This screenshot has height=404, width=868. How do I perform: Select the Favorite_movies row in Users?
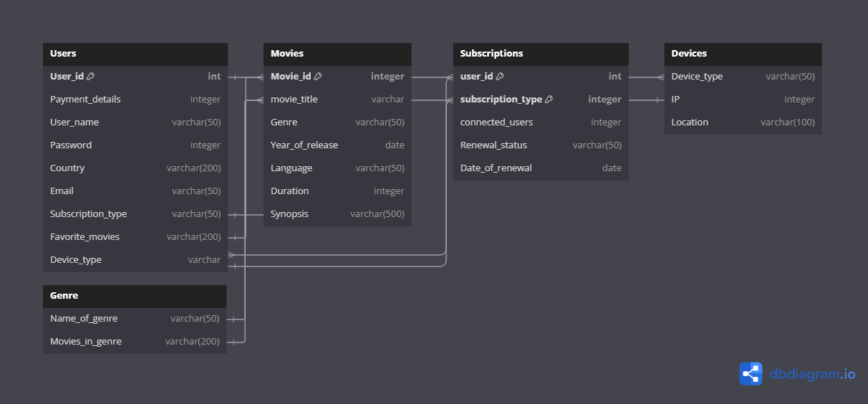[x=135, y=237]
